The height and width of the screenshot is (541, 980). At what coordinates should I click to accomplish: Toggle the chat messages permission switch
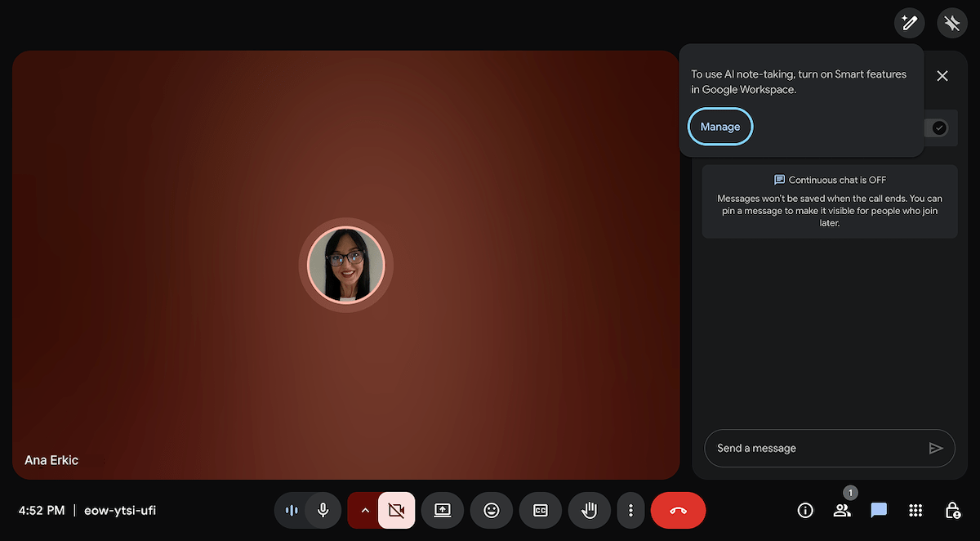pyautogui.click(x=938, y=127)
